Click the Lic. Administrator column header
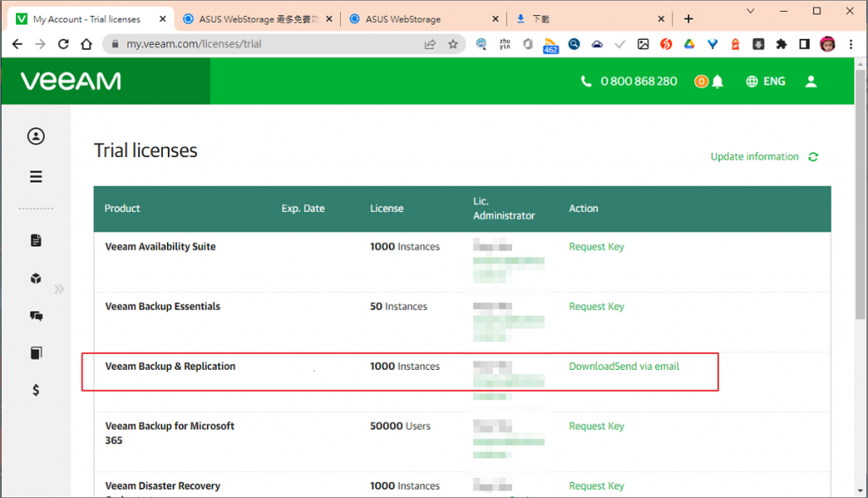 click(x=504, y=209)
